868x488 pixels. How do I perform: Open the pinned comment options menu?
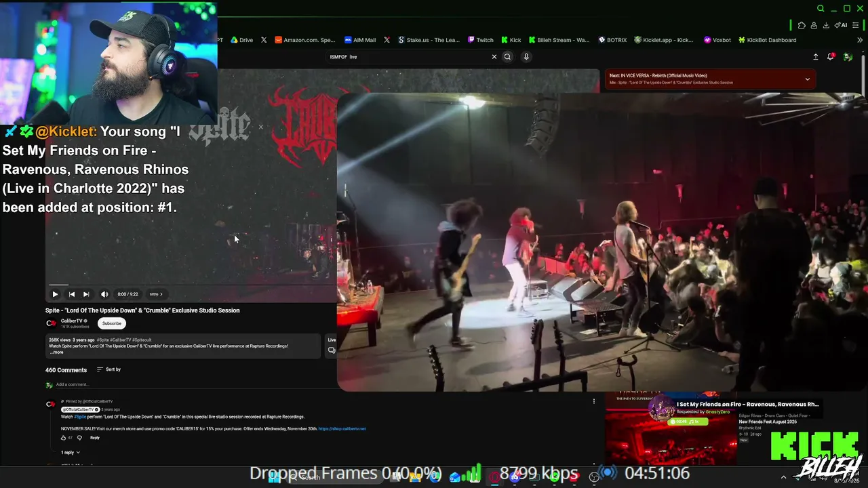[x=594, y=401]
